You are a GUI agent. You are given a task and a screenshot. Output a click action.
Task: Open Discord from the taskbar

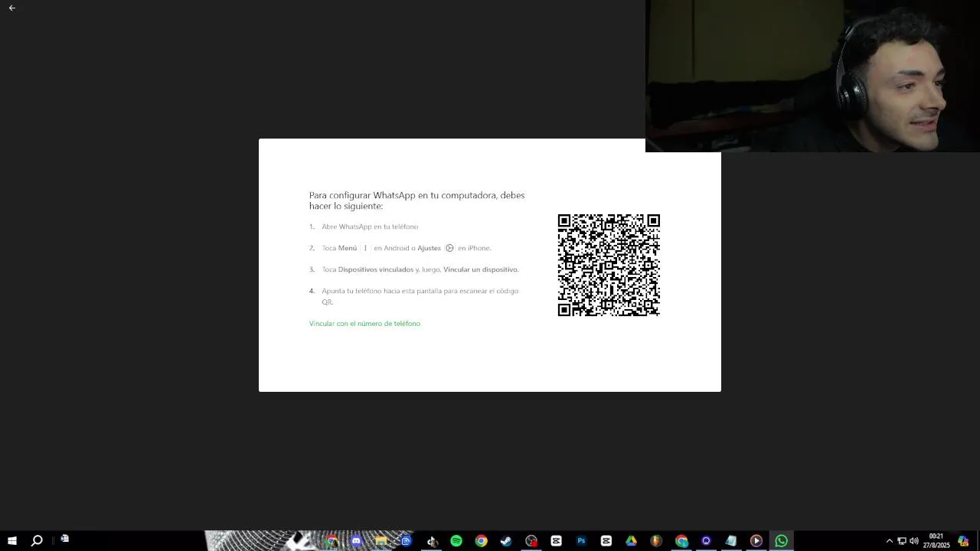pos(356,541)
